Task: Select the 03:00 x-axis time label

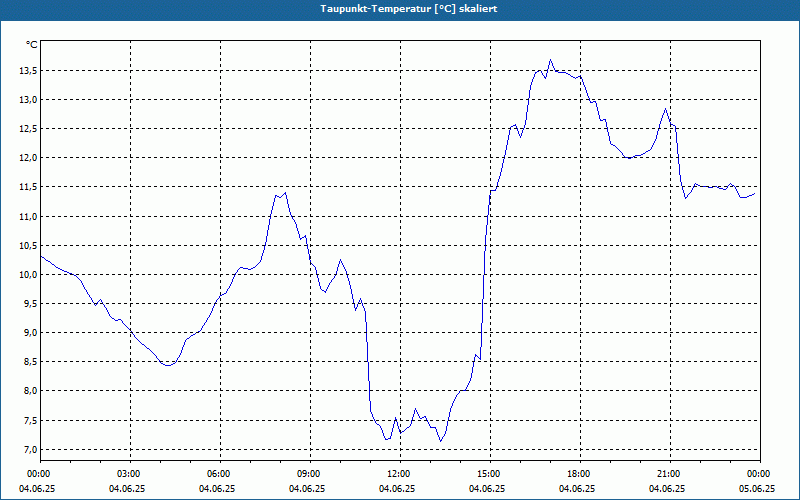Action: (130, 474)
